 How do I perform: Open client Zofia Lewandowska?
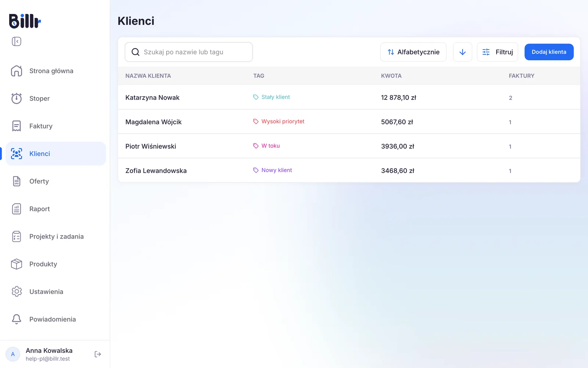tap(156, 171)
